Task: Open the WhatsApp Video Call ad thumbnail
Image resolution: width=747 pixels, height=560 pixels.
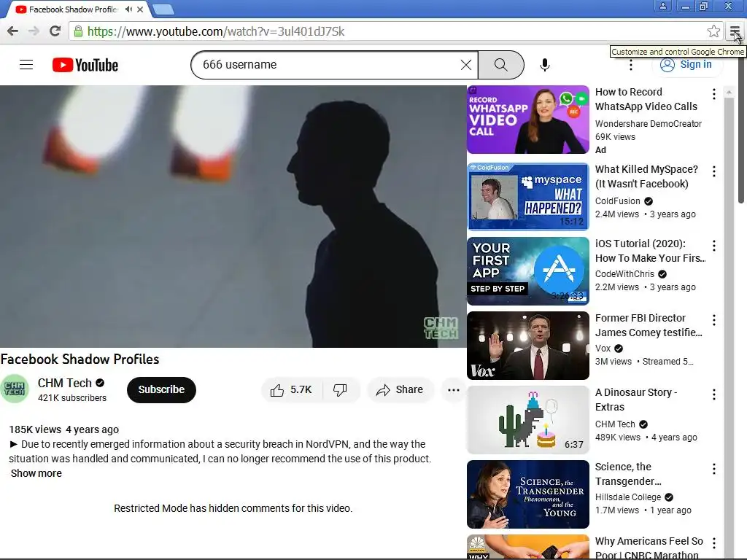Action: pyautogui.click(x=528, y=120)
